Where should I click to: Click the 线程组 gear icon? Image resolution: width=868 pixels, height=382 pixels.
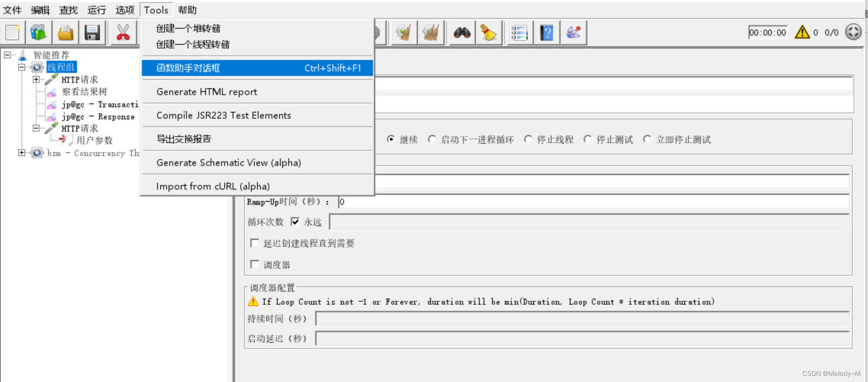37,67
